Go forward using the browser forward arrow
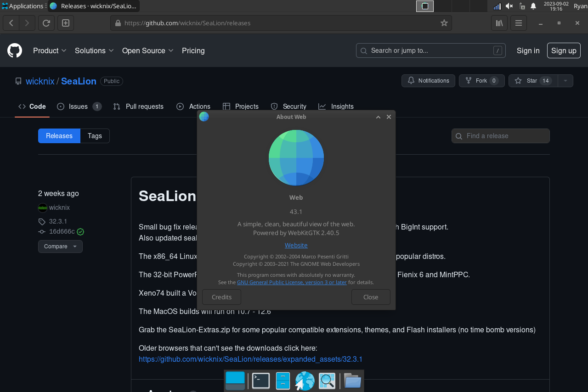 pyautogui.click(x=27, y=23)
